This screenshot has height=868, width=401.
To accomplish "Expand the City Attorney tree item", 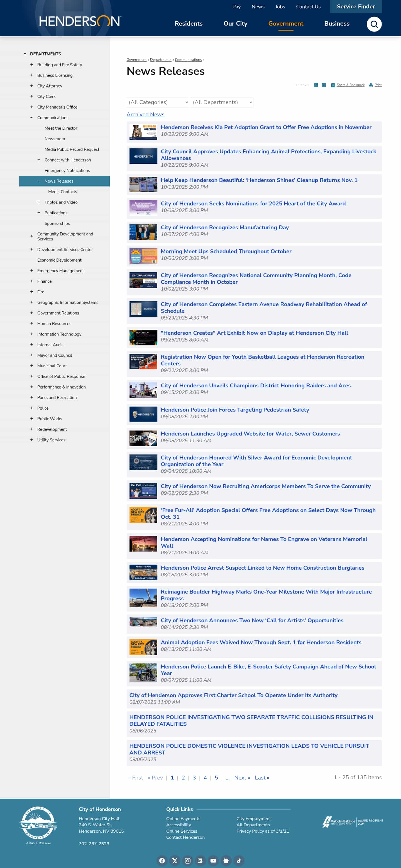I will click(x=31, y=86).
